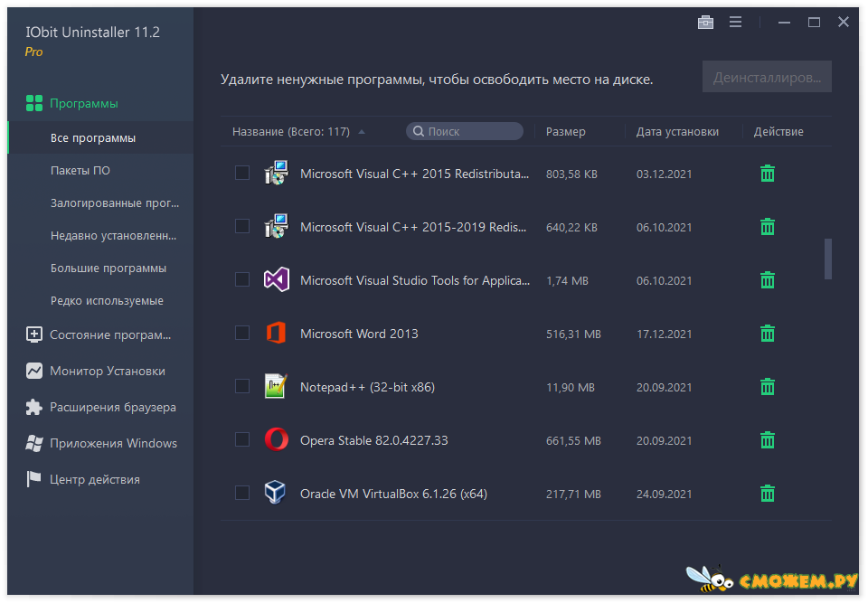This screenshot has width=868, height=603.
Task: Click the Action Center flag icon
Action: 33,479
